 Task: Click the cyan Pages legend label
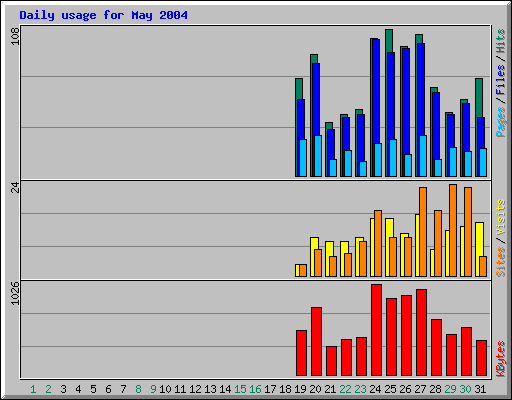coord(500,122)
